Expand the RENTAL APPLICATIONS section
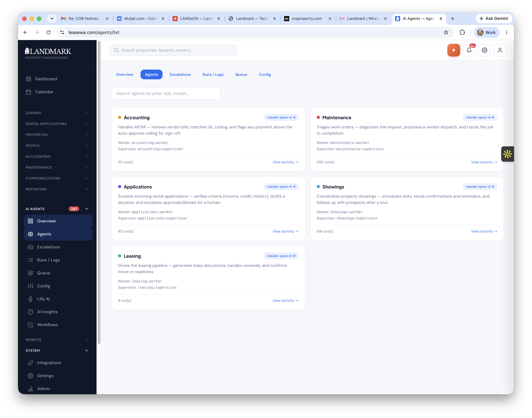 [x=57, y=124]
